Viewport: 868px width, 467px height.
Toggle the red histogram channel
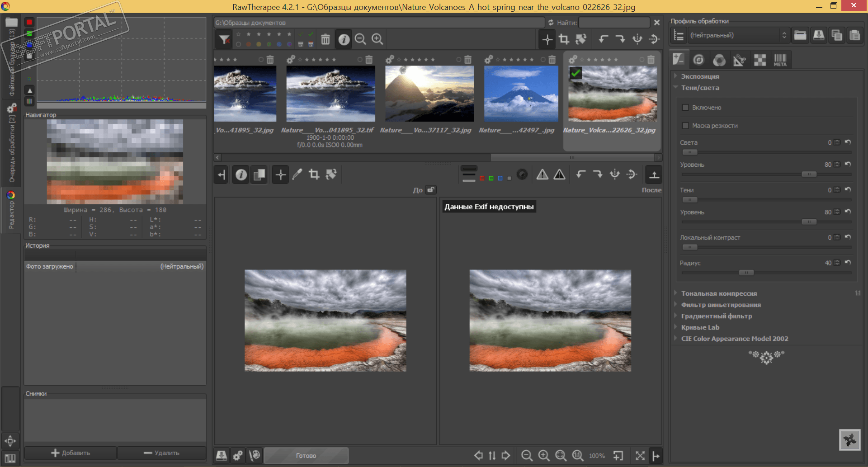29,22
